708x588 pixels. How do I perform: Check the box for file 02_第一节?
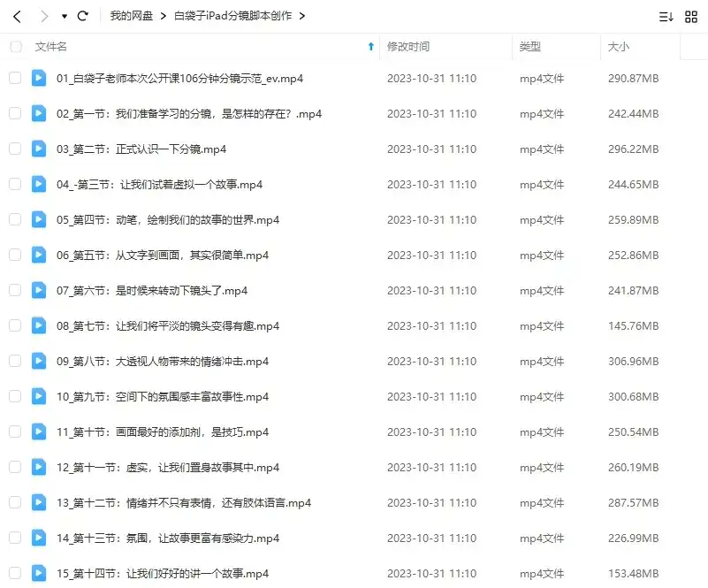(x=15, y=113)
